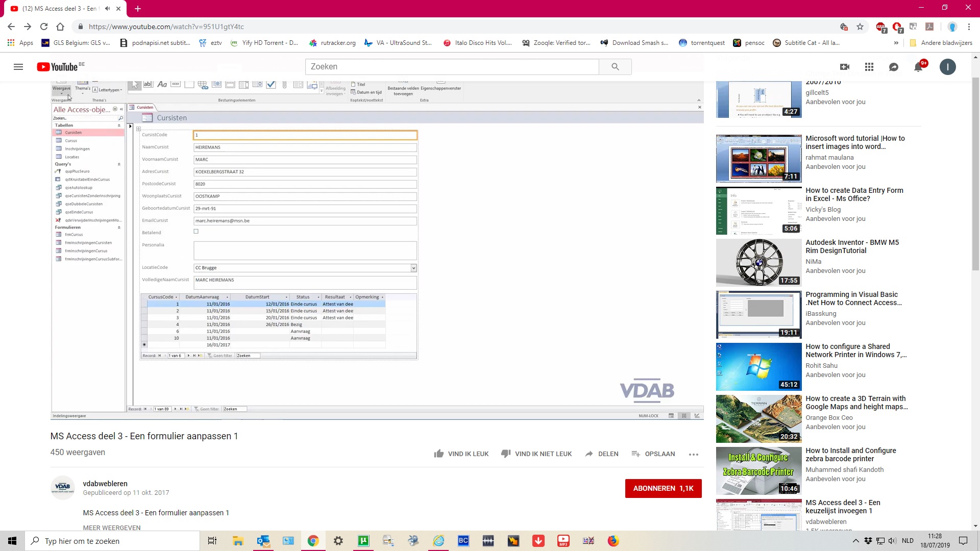Open the Apps bookmark shortcut

[20, 43]
